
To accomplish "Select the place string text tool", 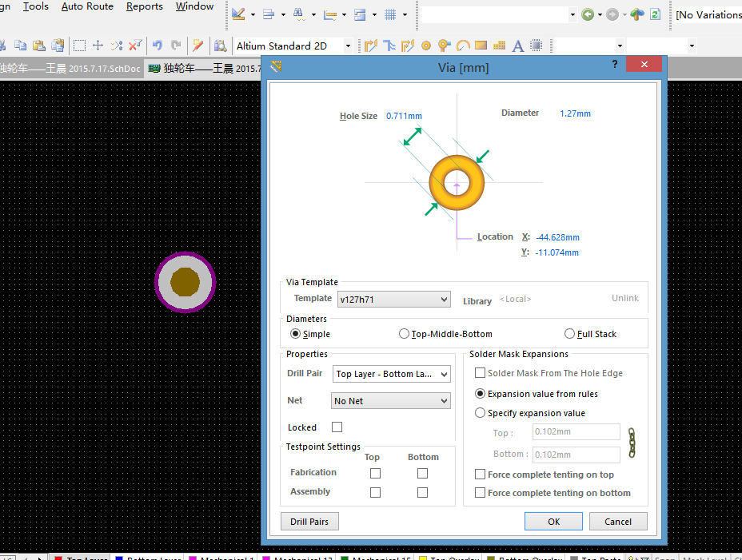I will coord(518,46).
